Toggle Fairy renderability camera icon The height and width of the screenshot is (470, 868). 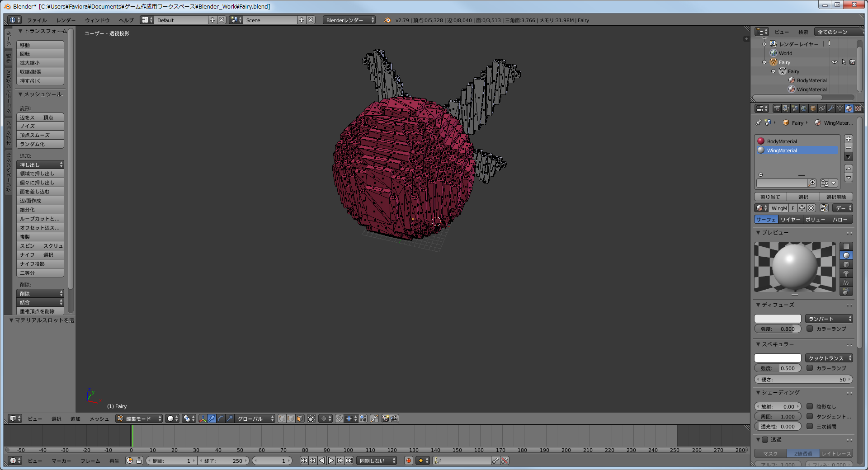point(853,62)
